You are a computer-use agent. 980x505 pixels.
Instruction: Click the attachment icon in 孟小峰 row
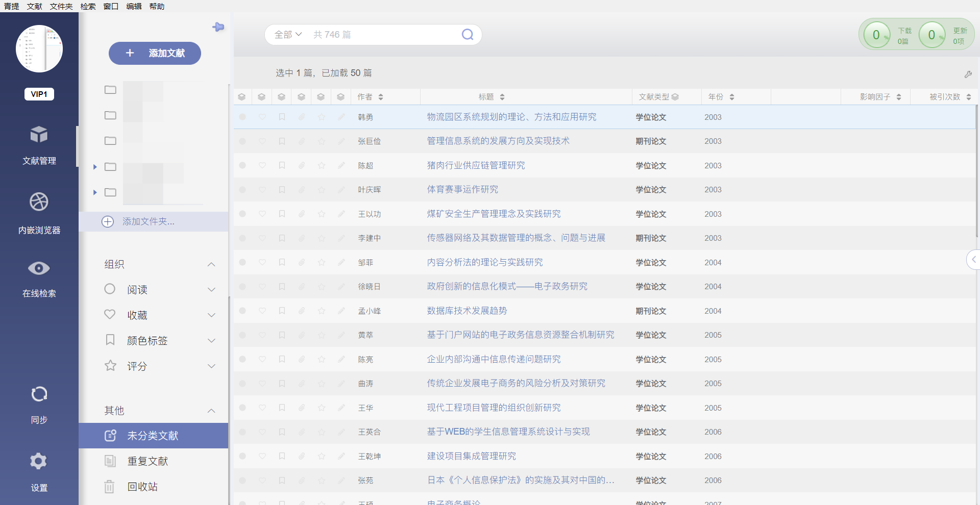[x=302, y=311]
